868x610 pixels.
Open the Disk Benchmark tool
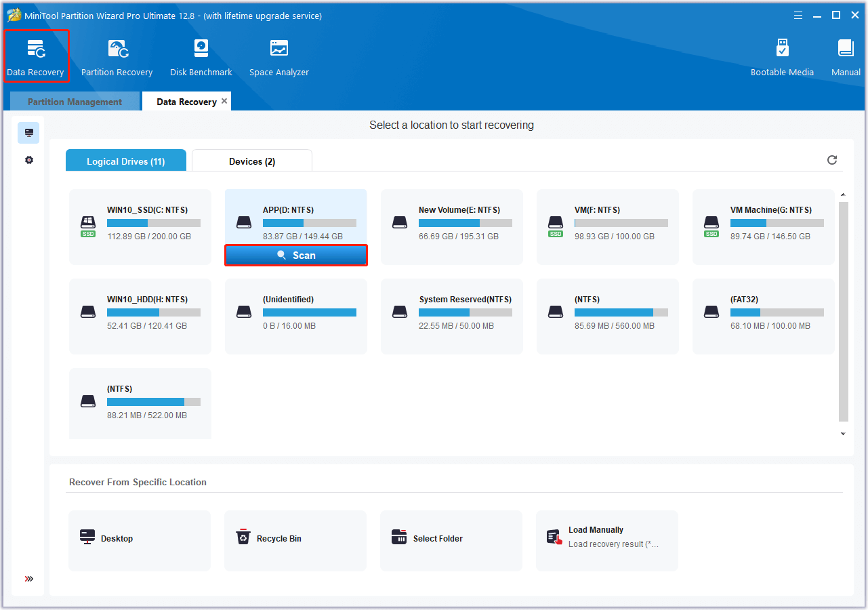coord(201,56)
